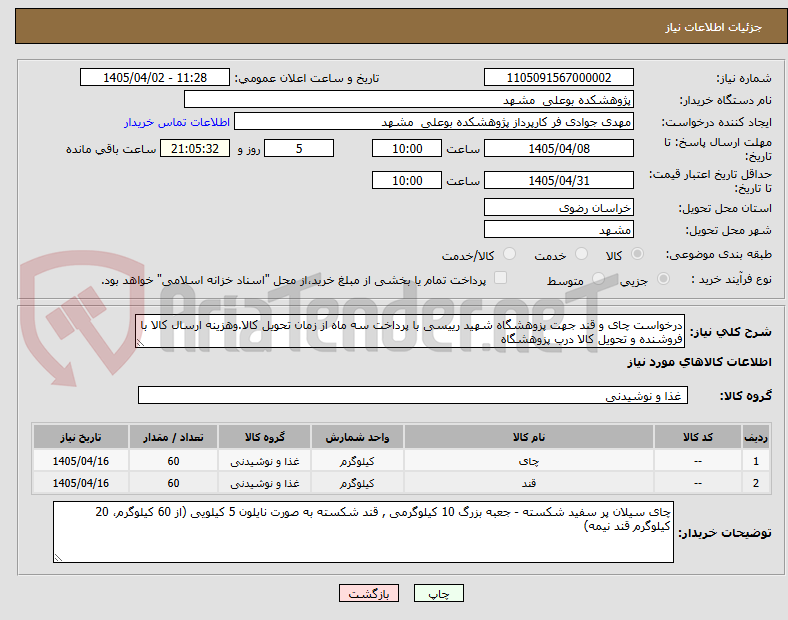Click the province field خراسان رضوی

tap(558, 207)
